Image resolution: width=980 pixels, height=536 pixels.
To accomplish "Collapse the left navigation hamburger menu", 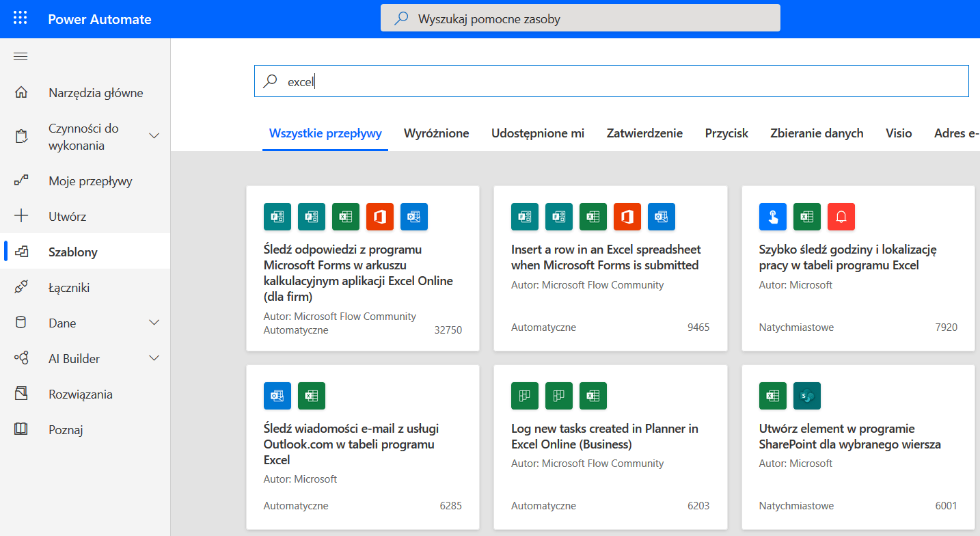I will click(x=21, y=57).
